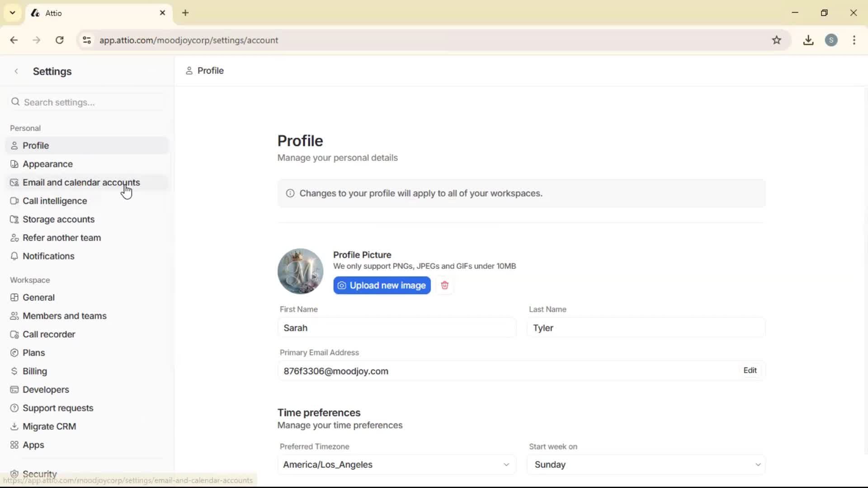Viewport: 868px width, 488px height.
Task: Click the info icon in profile notice
Action: coord(290,193)
